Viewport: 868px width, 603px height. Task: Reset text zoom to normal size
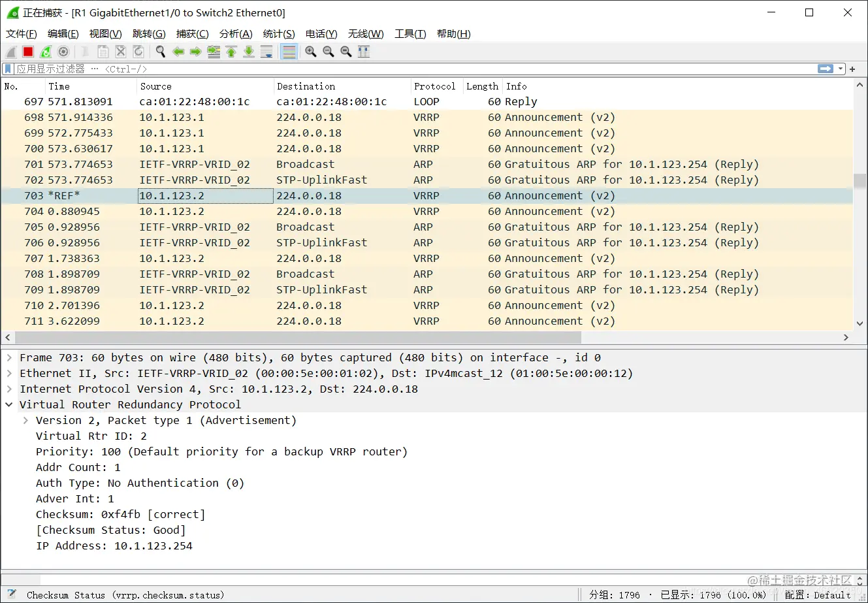click(x=346, y=52)
